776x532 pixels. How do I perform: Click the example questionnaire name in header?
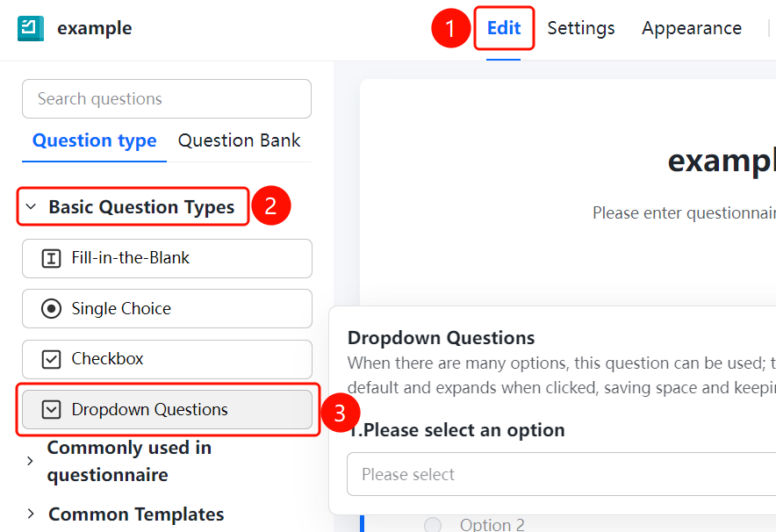[x=95, y=28]
